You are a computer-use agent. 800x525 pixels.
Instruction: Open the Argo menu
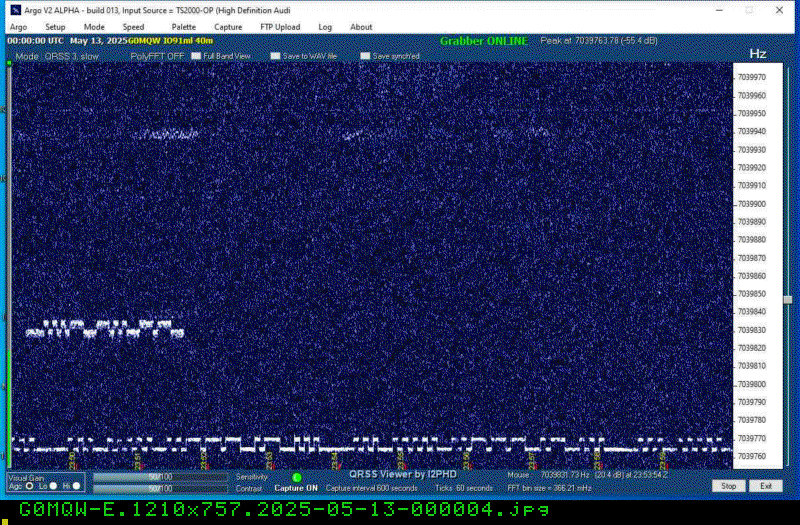pos(18,27)
